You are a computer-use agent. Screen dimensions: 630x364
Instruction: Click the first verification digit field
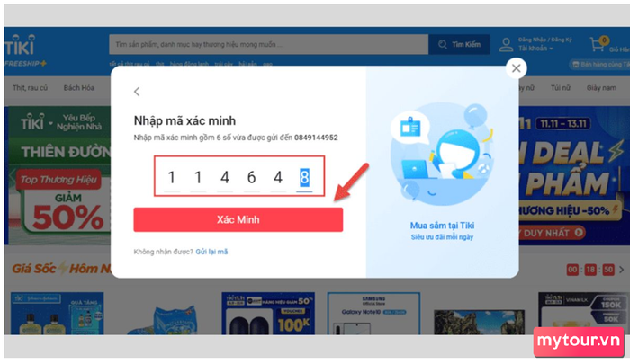coord(172,177)
